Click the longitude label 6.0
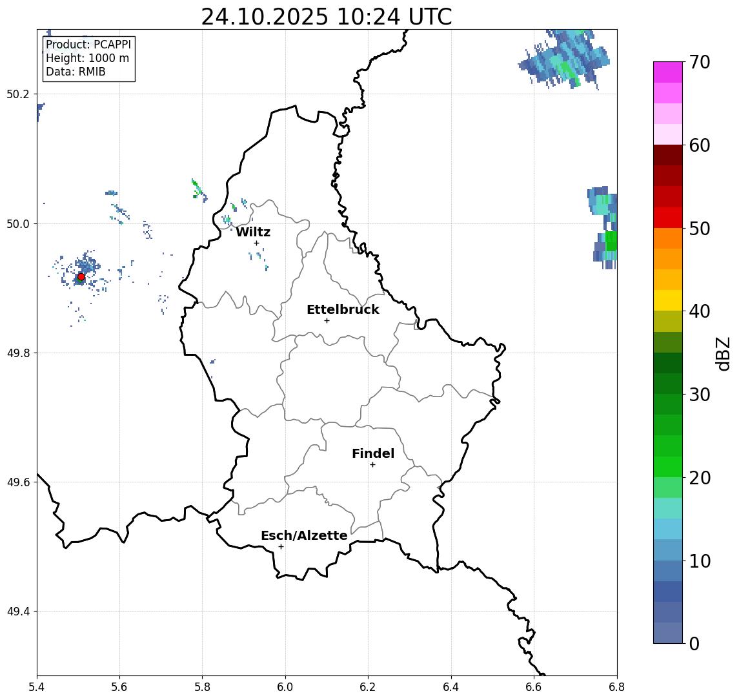The image size is (739, 700). (285, 687)
